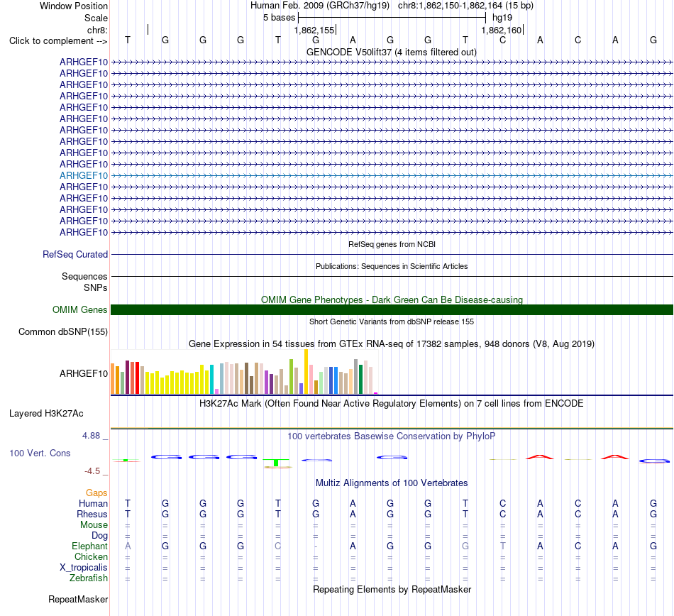
Task: Open the 'OMIM Genes' track label
Action: [x=79, y=309]
